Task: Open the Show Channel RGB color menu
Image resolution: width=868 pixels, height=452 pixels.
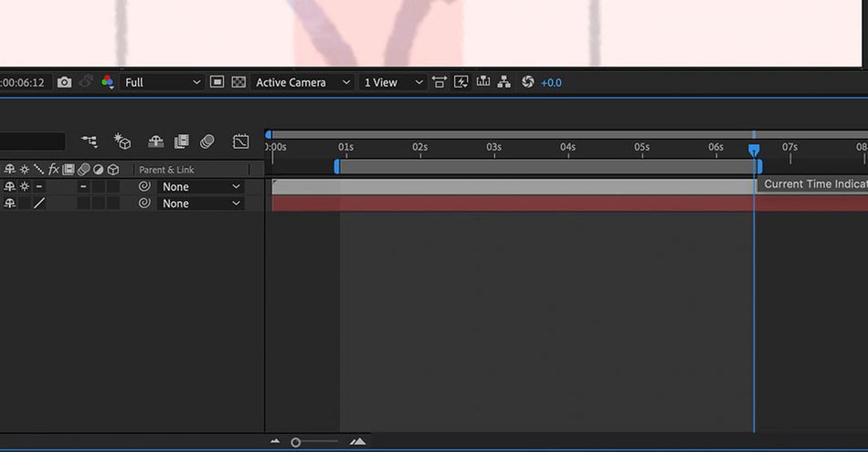Action: tap(108, 82)
